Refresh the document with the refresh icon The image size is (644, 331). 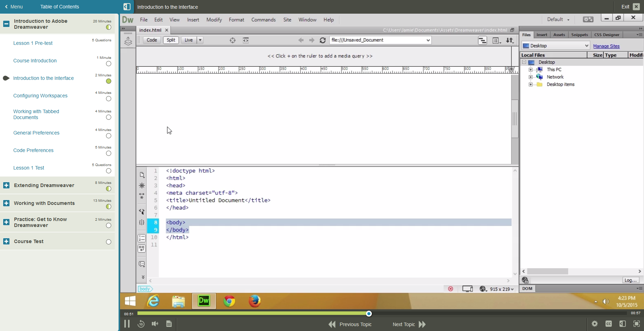pyautogui.click(x=323, y=40)
